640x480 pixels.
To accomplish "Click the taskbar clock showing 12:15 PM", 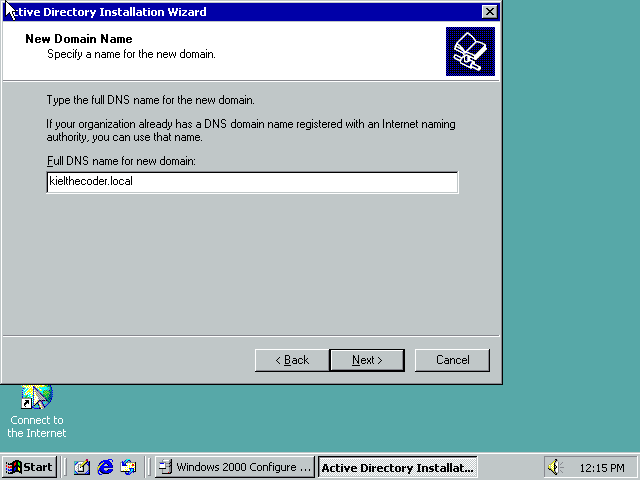I will (x=602, y=467).
